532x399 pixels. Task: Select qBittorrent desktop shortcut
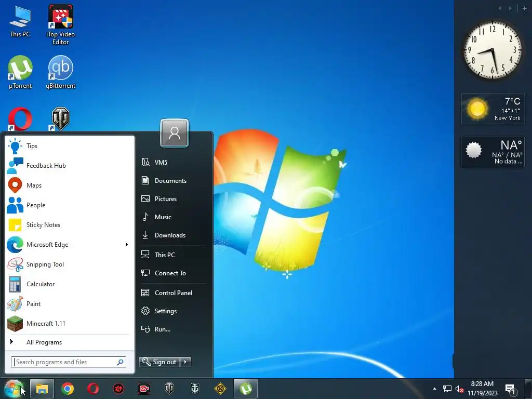click(x=61, y=72)
